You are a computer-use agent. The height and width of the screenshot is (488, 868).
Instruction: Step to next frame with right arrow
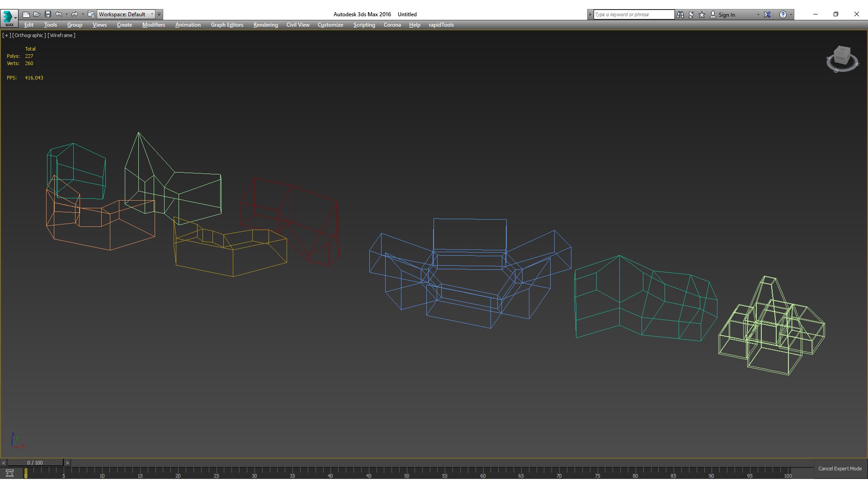(x=67, y=463)
